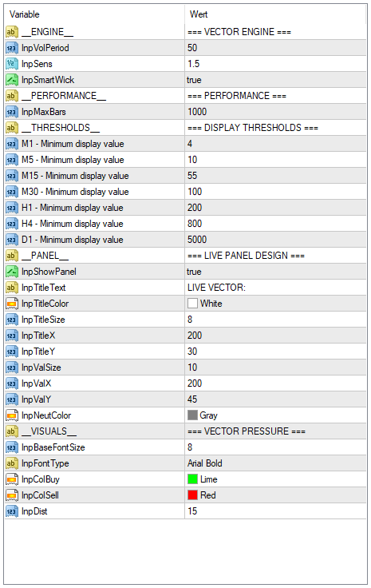Viewport: 371px width, 588px height.
Task: Select the '=== LIVE PANEL DESIGN ===' value
Action: (246, 256)
